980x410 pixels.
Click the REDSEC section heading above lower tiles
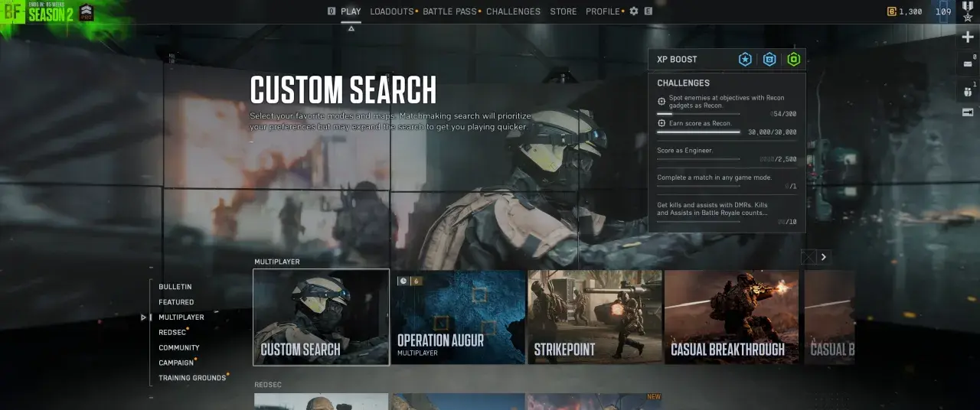(x=268, y=385)
